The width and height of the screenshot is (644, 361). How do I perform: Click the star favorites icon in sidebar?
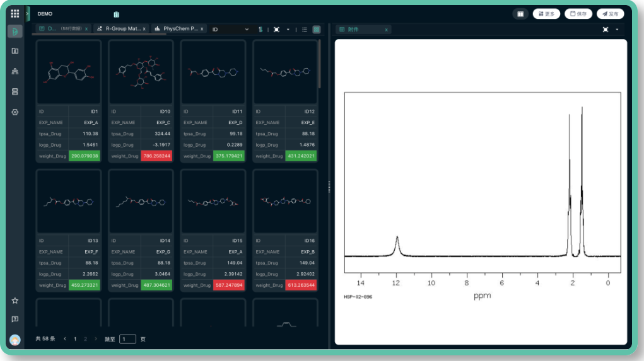15,301
